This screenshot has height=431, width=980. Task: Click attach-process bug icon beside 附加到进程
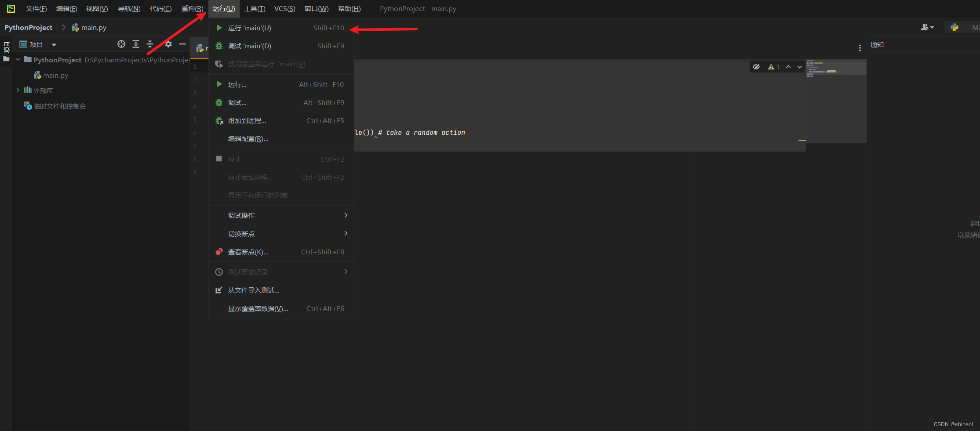pos(219,120)
